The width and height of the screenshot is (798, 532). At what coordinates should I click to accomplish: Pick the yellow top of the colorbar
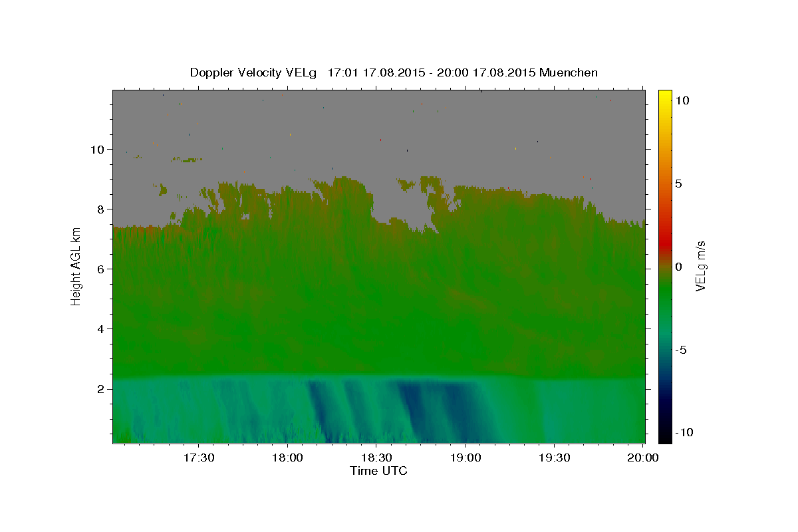(664, 94)
